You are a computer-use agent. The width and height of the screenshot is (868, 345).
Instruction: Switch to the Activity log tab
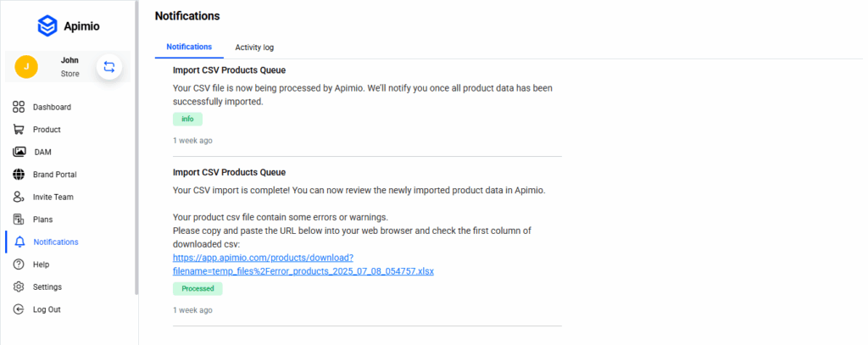point(254,47)
